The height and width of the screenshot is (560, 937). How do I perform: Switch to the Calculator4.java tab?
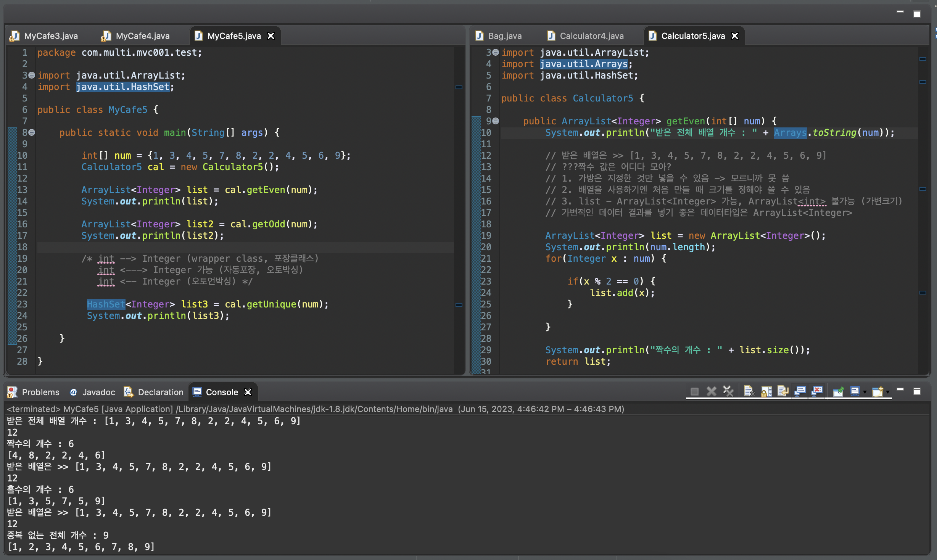591,36
